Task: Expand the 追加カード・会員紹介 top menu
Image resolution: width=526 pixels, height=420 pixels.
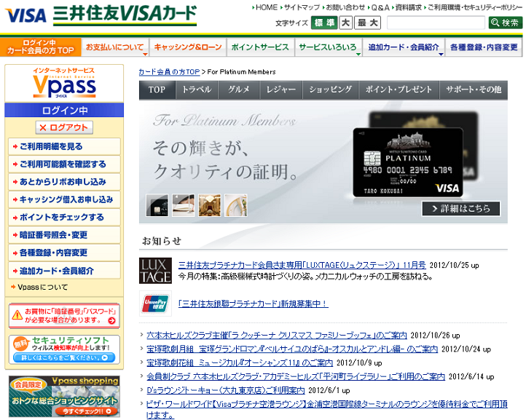Action: pos(404,47)
